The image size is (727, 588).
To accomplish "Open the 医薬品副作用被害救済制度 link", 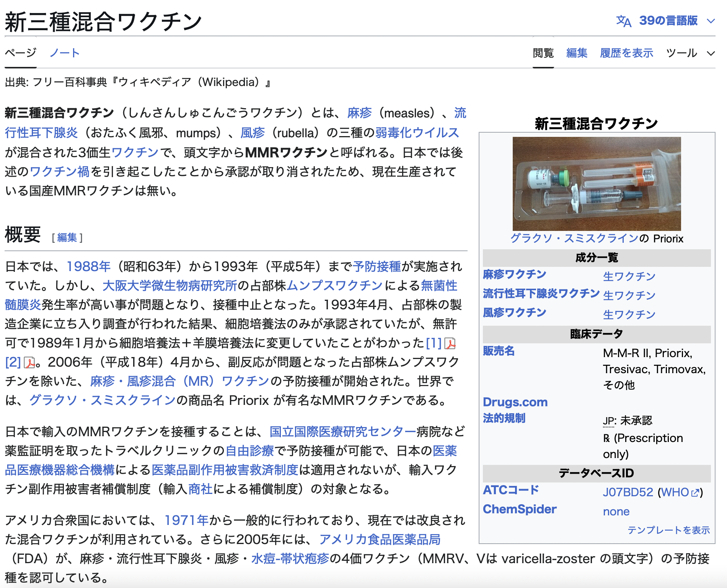I will tap(225, 470).
